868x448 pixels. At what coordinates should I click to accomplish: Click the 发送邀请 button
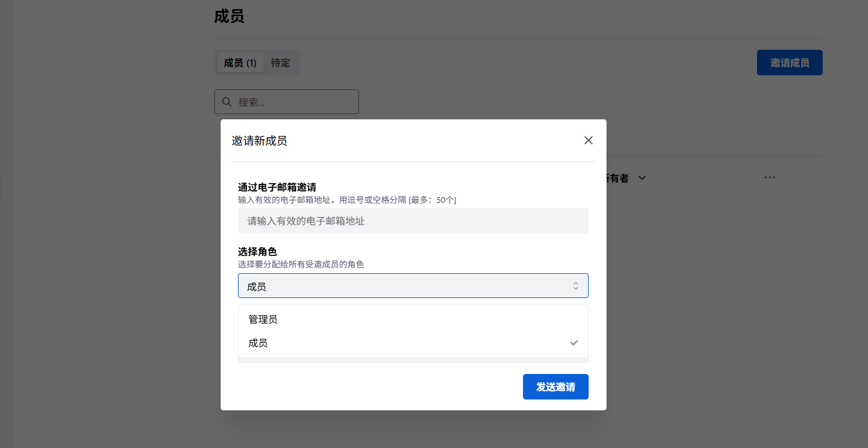click(x=555, y=387)
